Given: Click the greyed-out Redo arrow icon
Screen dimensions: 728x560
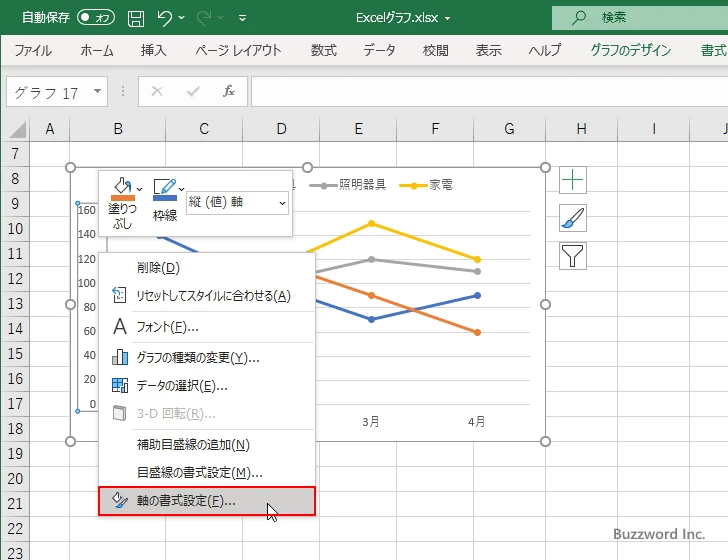Looking at the screenshot, I should [x=203, y=18].
